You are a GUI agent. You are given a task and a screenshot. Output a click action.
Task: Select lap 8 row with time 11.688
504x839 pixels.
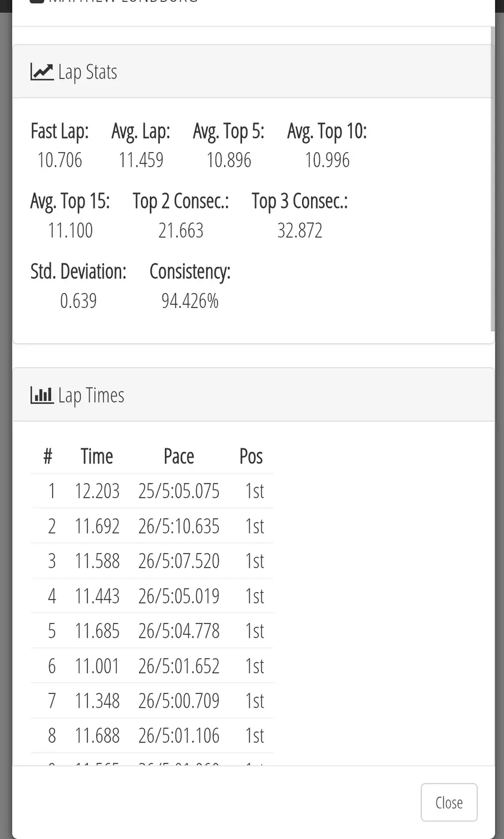point(152,735)
